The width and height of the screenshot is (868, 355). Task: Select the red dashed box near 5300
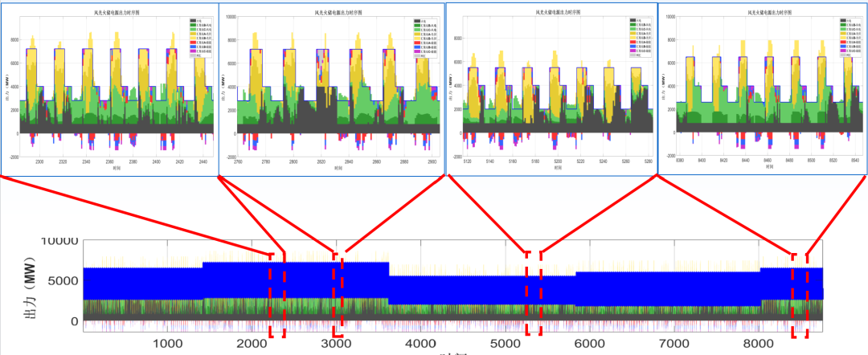point(533,292)
